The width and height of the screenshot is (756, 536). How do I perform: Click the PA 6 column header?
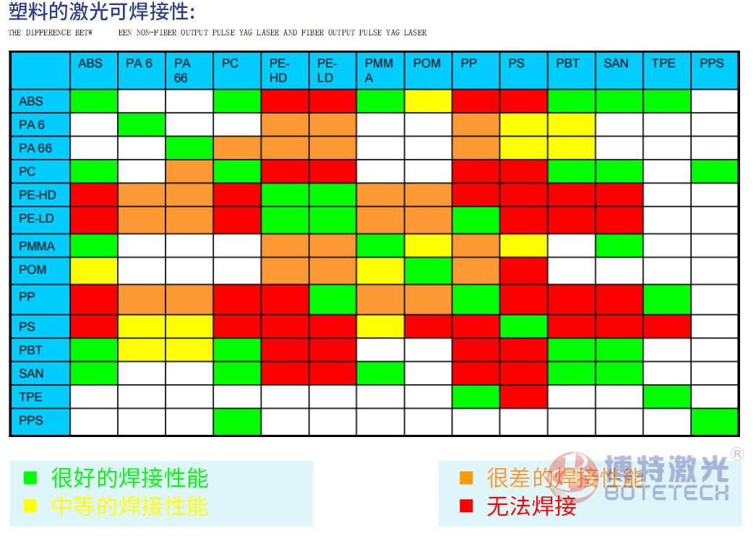(142, 71)
